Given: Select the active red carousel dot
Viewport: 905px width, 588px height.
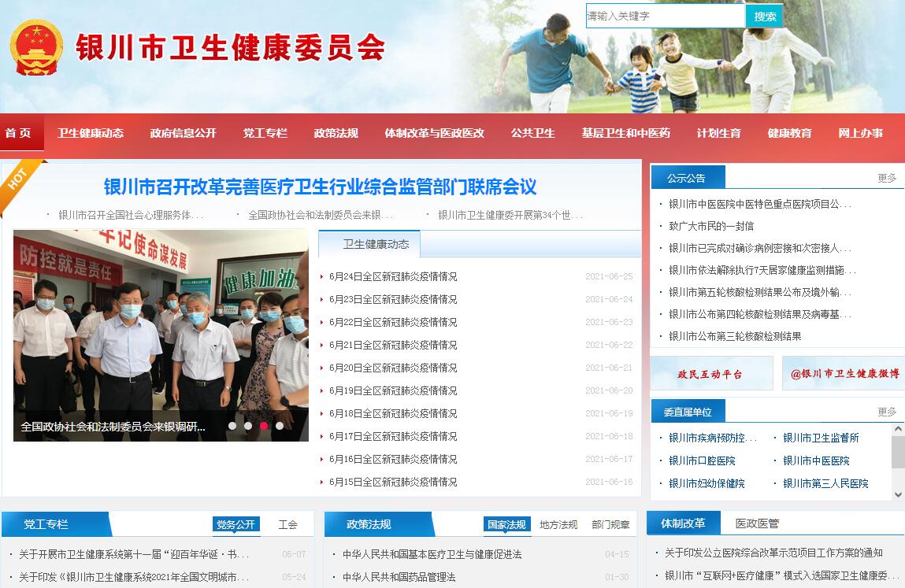Looking at the screenshot, I should 264,426.
